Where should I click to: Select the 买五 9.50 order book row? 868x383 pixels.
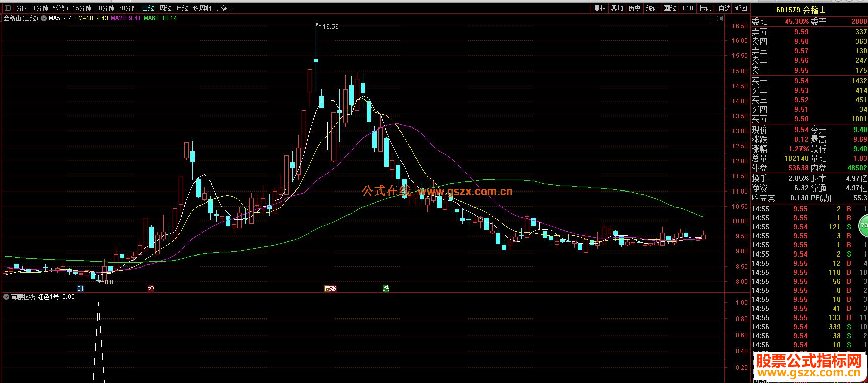click(809, 119)
